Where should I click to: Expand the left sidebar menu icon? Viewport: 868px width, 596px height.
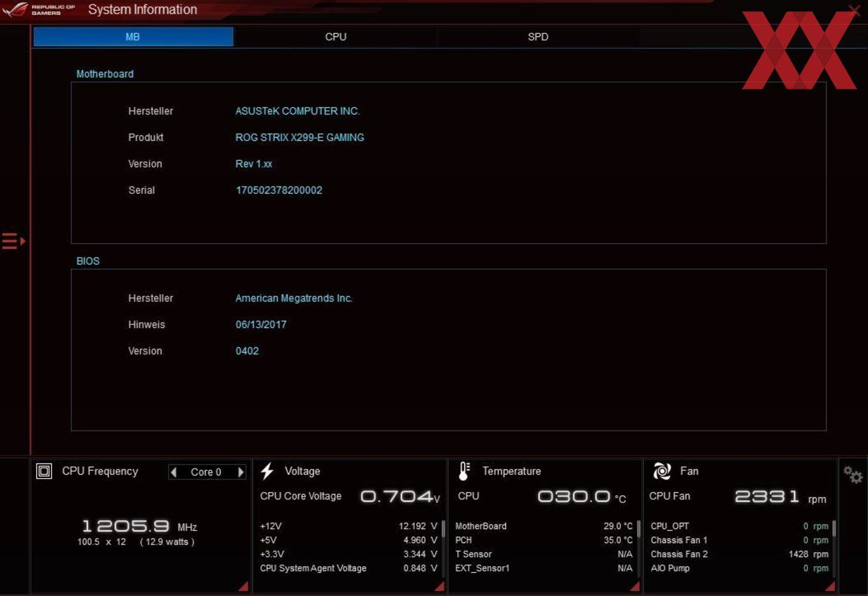pyautogui.click(x=13, y=241)
